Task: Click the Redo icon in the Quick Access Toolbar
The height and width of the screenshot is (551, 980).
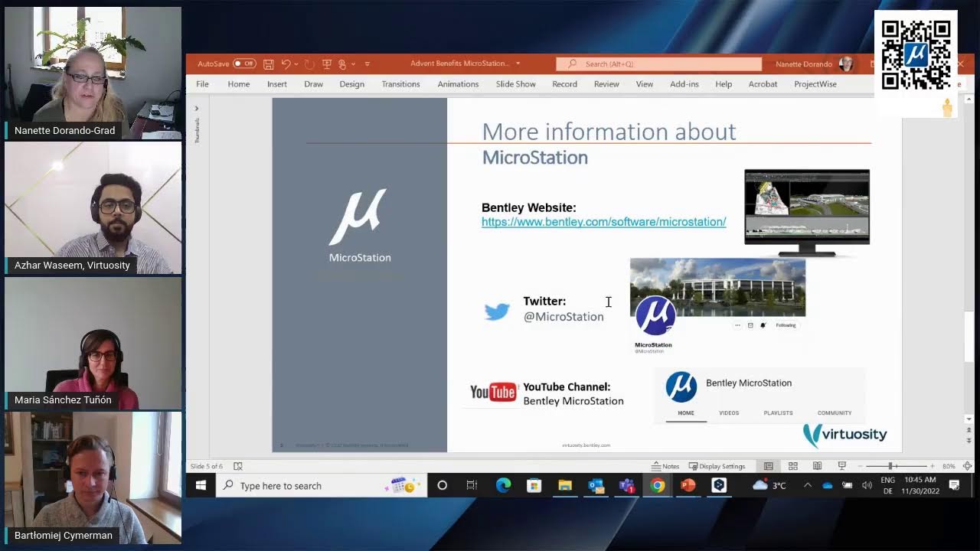Action: pyautogui.click(x=309, y=64)
